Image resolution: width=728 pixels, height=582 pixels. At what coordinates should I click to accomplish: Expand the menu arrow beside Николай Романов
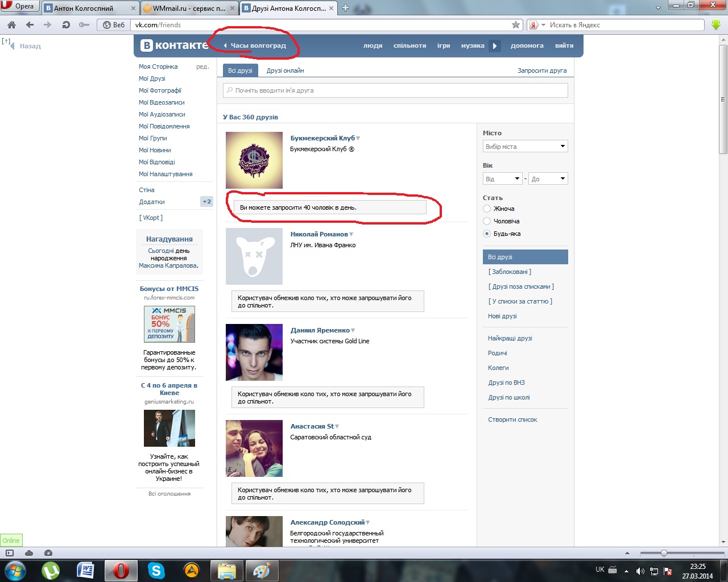click(x=351, y=234)
